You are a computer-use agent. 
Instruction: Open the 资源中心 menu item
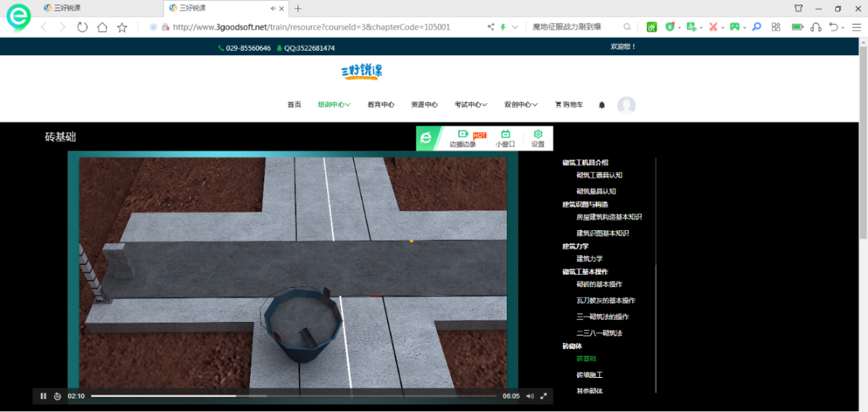click(x=424, y=105)
